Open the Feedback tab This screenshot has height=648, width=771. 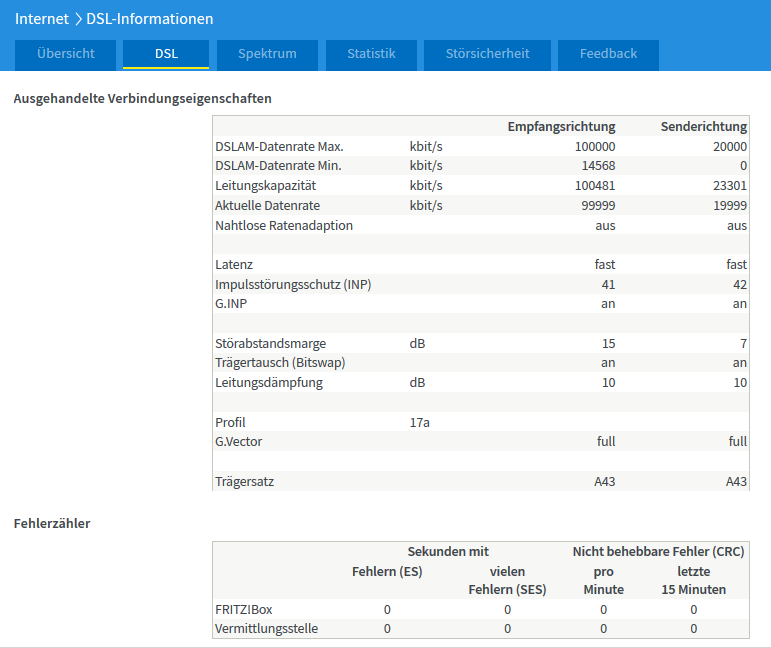(x=608, y=54)
